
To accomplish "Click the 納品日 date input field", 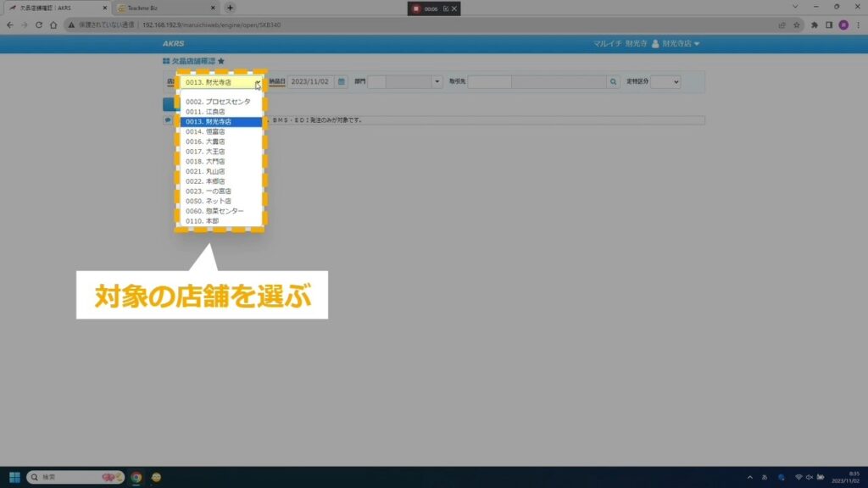I will (x=311, y=82).
